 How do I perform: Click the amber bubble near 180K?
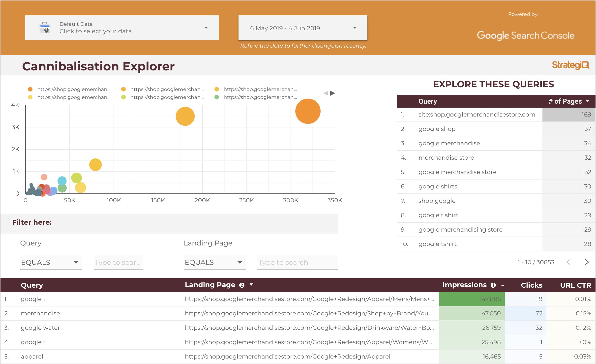point(185,116)
